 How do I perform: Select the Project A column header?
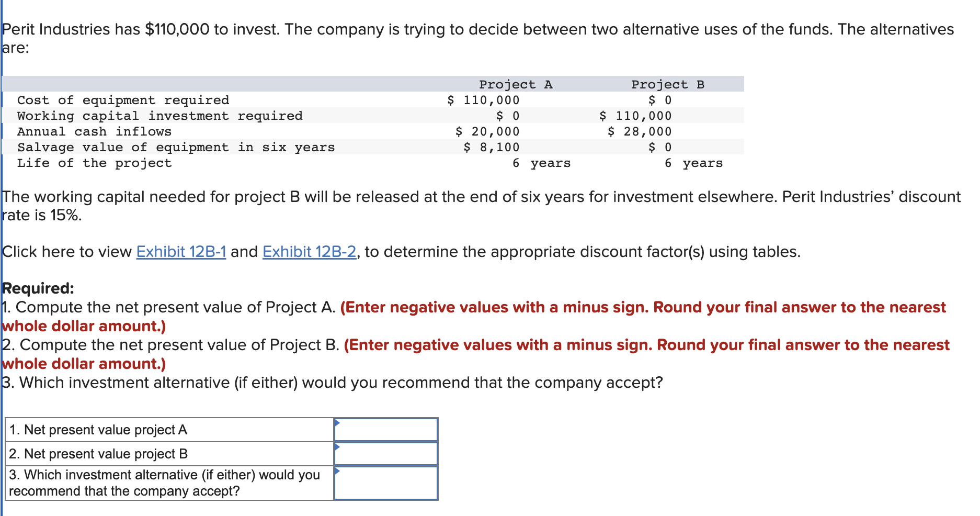516,84
